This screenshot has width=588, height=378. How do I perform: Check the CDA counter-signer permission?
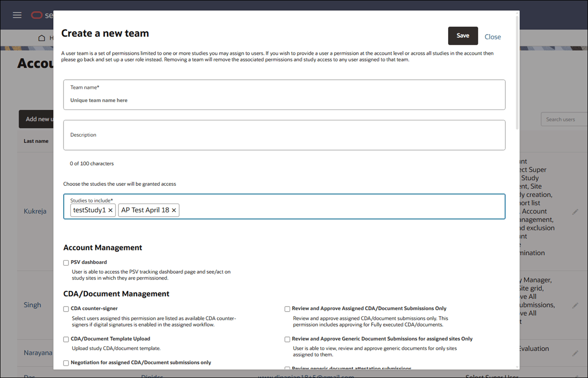(66, 309)
